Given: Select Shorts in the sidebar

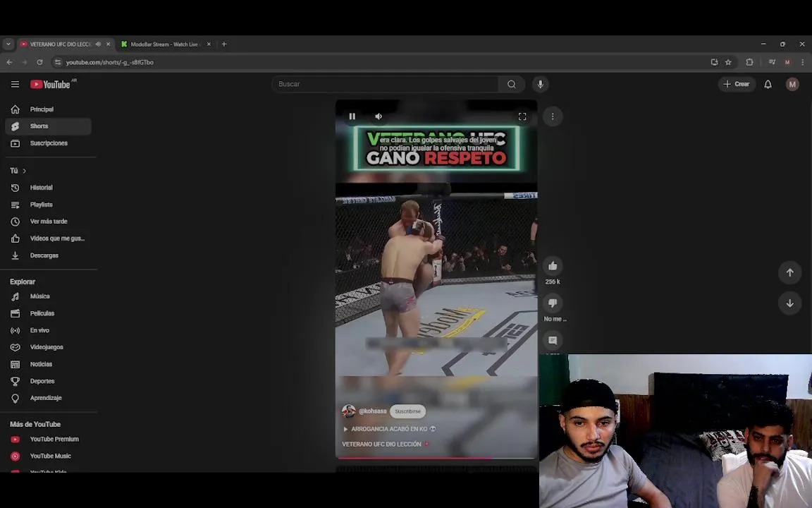Looking at the screenshot, I should (48, 126).
